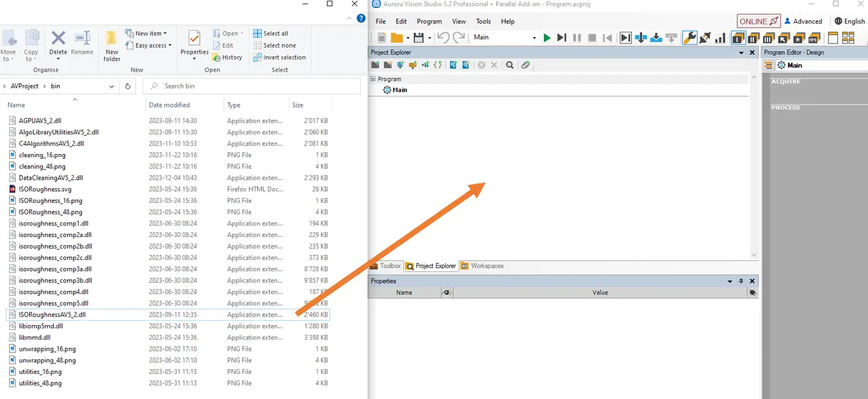Click the paperclip attachment icon
Screen dimensions: 868x399
point(525,65)
